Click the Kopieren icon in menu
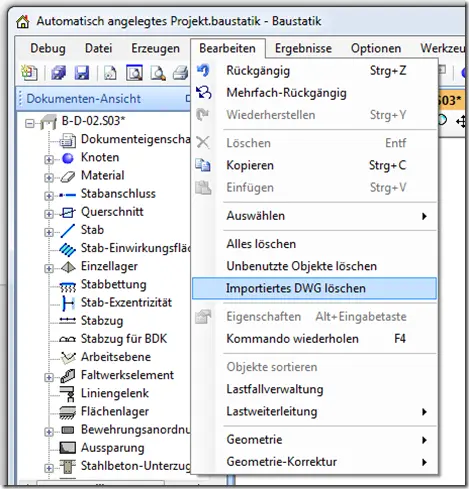The width and height of the screenshot is (469, 489). click(x=203, y=165)
